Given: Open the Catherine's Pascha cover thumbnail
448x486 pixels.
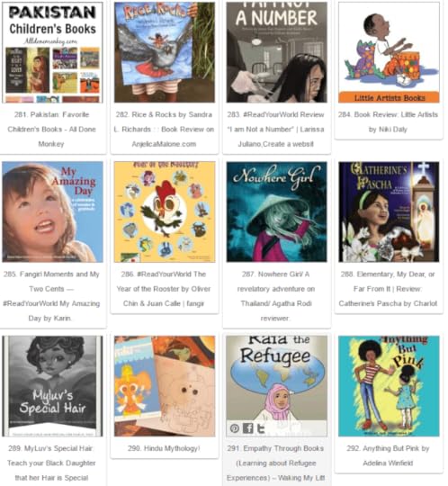Looking at the screenshot, I should [x=389, y=211].
